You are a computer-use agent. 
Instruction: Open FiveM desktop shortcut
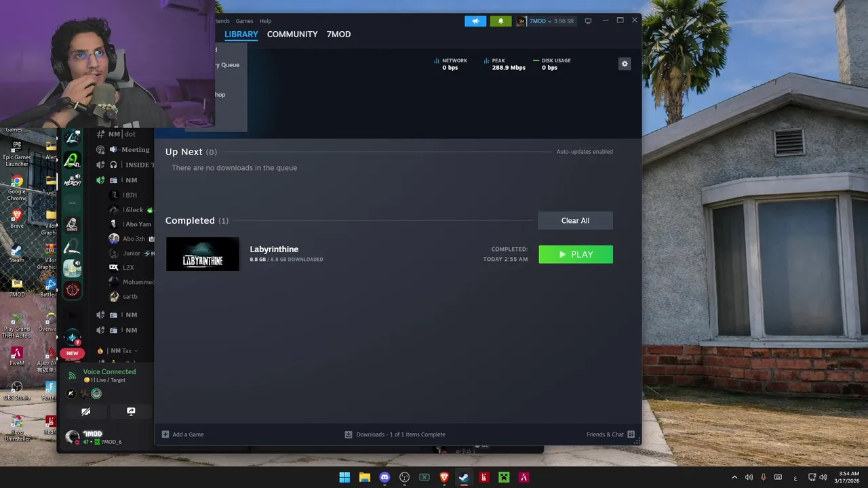17,357
